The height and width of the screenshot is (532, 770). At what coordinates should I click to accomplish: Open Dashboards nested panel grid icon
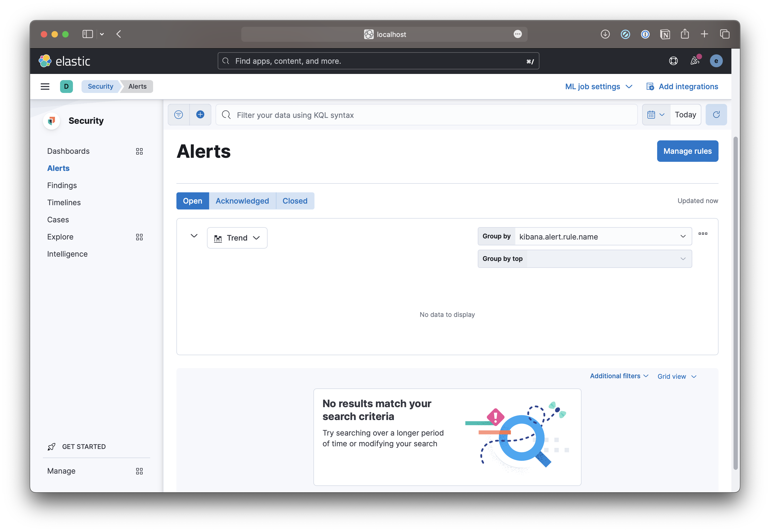139,151
